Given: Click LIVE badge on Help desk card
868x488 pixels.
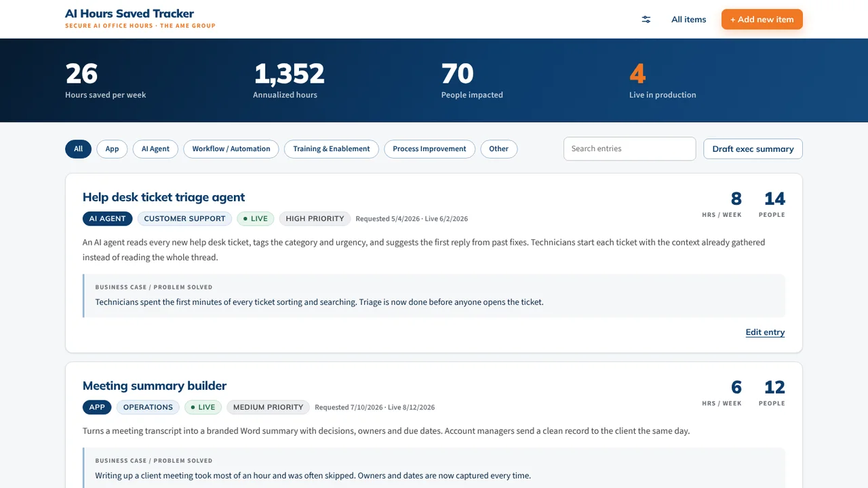Looking at the screenshot, I should click(255, 219).
